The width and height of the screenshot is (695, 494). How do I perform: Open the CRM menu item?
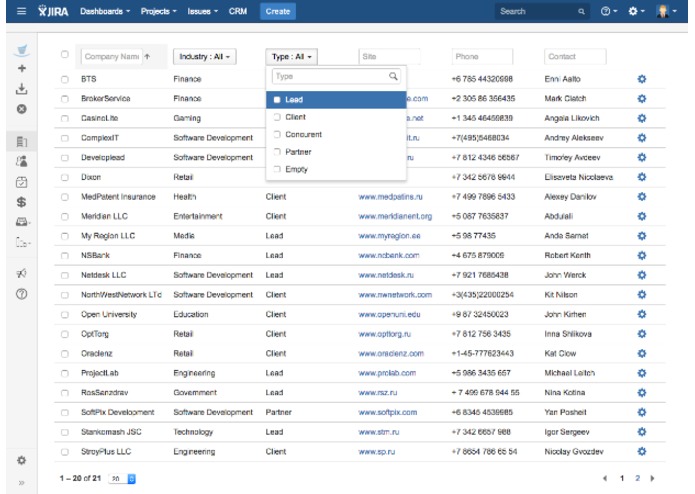[x=238, y=11]
